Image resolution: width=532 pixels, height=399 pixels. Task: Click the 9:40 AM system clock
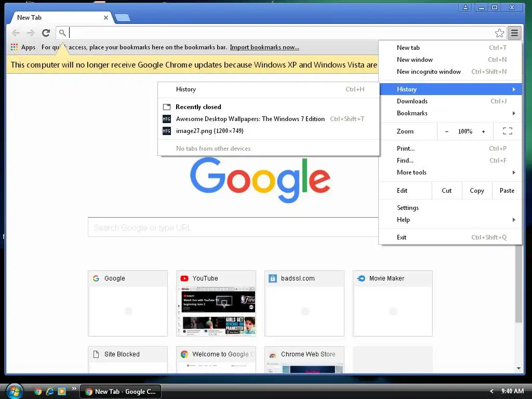[x=512, y=391]
